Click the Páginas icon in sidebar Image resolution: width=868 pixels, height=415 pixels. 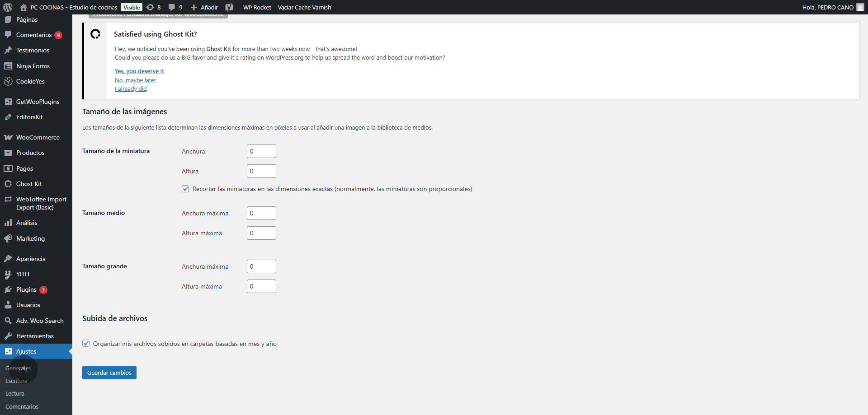(8, 19)
